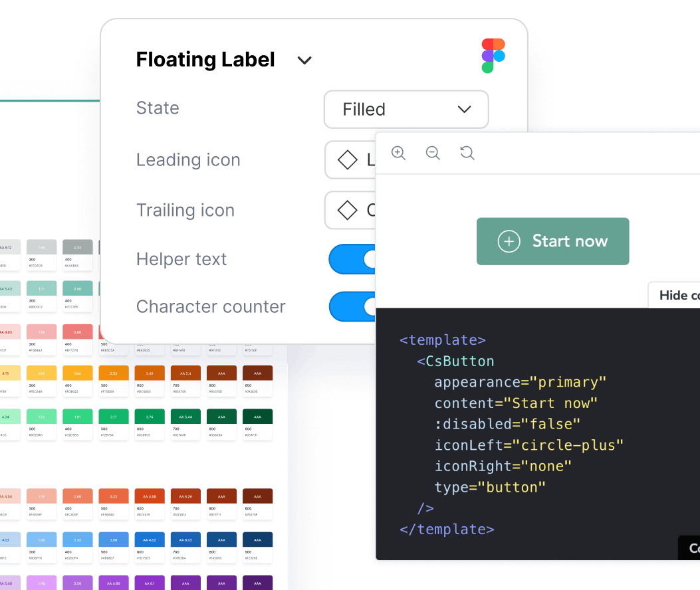Image resolution: width=700 pixels, height=590 pixels.
Task: Select the pink 400 swatch labeled 2.66
Action: click(x=78, y=332)
